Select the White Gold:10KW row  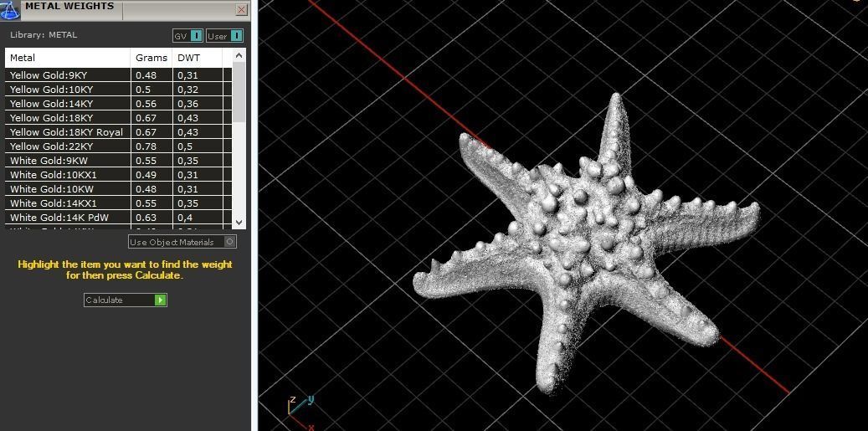point(119,188)
